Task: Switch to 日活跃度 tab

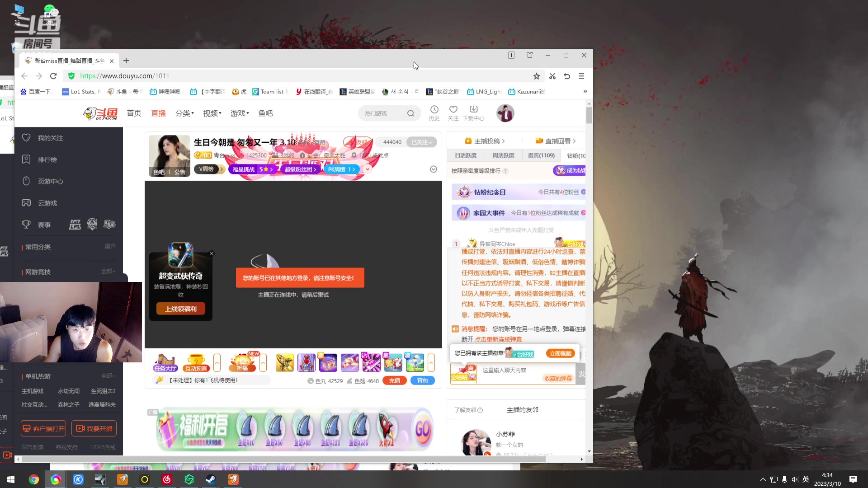Action: pyautogui.click(x=466, y=155)
